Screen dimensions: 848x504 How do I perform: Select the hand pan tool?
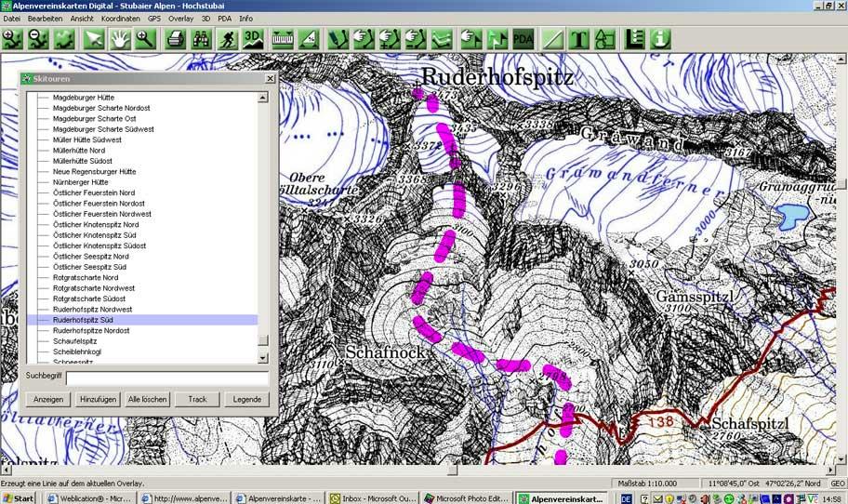point(119,39)
